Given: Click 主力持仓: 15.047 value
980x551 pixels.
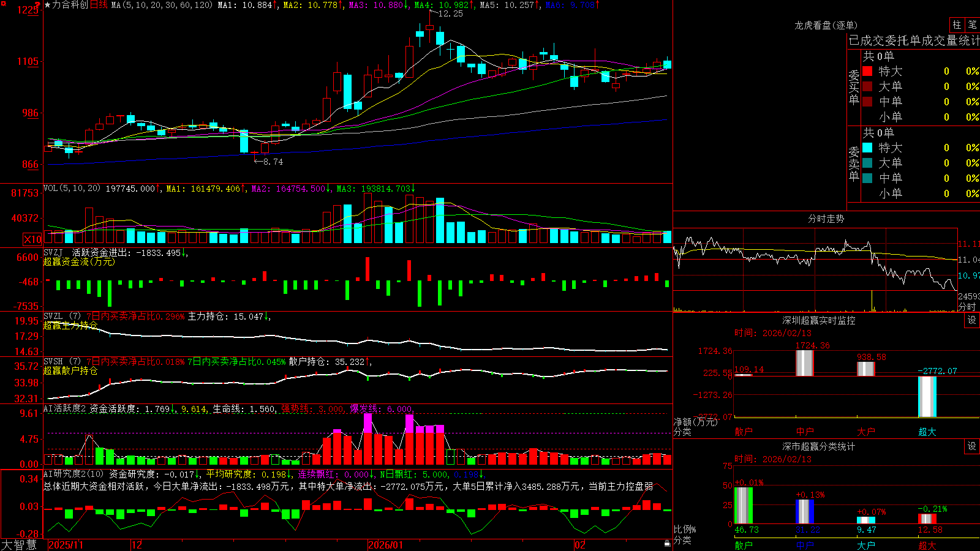Looking at the screenshot, I should [225, 317].
